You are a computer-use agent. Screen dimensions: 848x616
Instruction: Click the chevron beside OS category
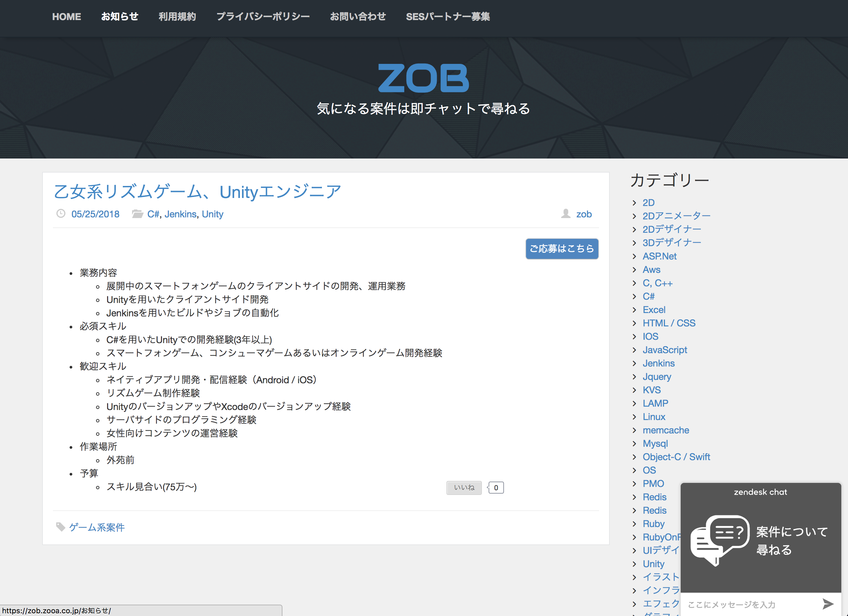634,470
